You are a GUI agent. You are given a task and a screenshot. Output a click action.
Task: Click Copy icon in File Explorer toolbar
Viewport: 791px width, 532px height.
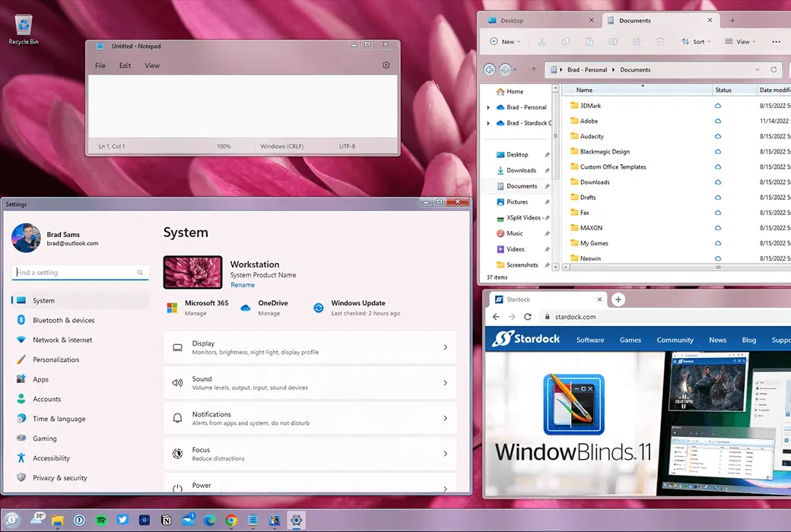point(566,41)
